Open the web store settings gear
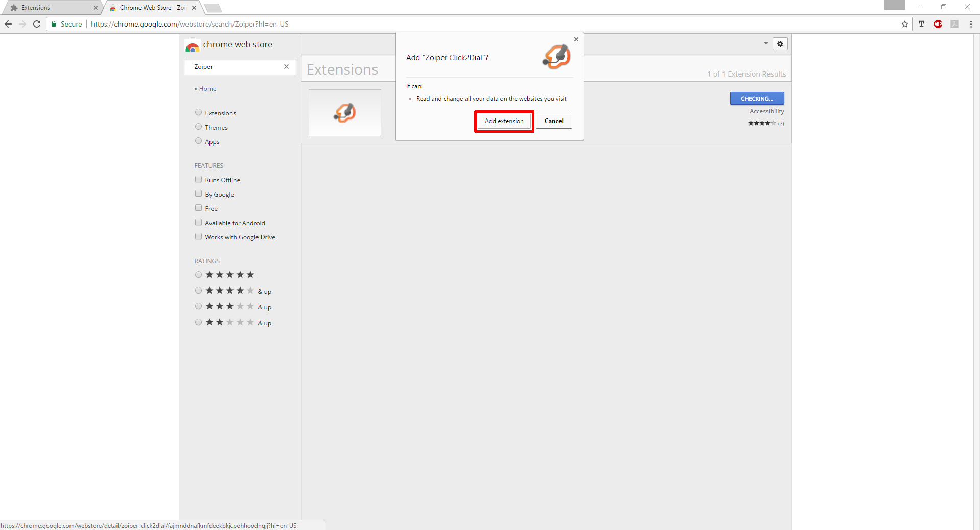980x530 pixels. coord(780,44)
